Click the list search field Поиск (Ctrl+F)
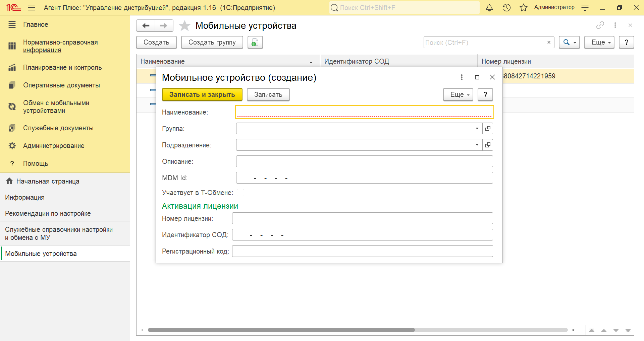 [x=484, y=43]
